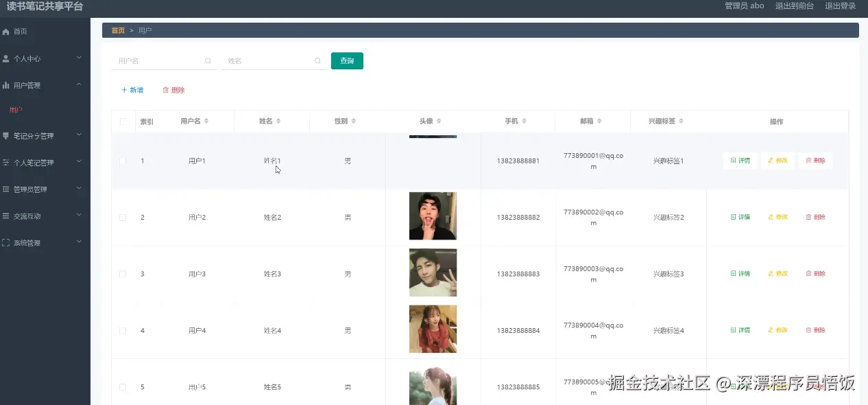The height and width of the screenshot is (405, 868).
Task: Click the phone number 13823888881
Action: point(518,161)
